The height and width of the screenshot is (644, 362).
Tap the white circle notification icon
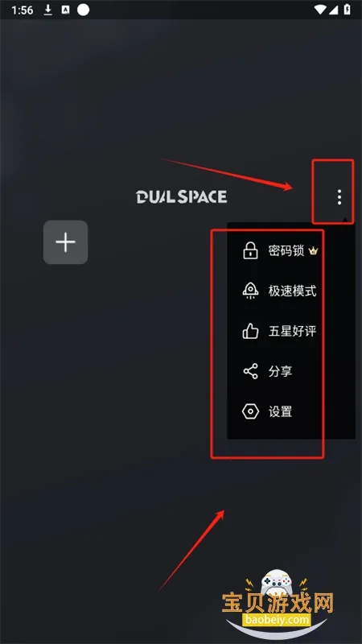(84, 10)
